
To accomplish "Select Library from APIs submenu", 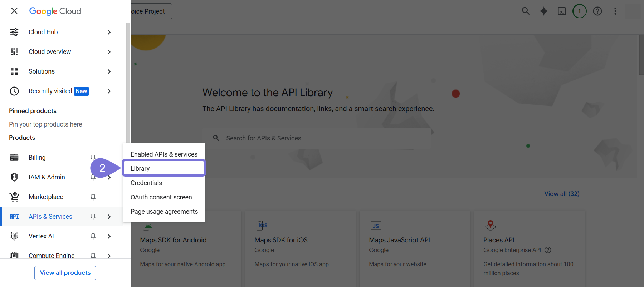I will click(x=164, y=168).
